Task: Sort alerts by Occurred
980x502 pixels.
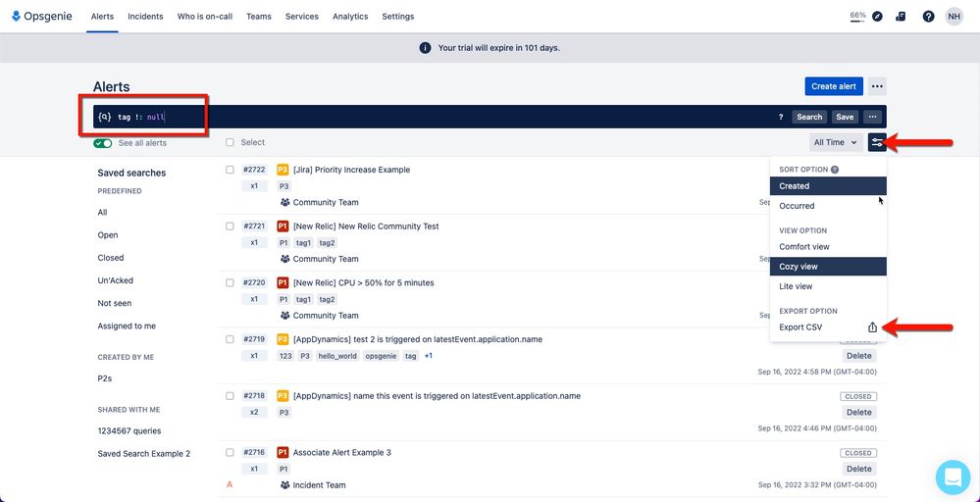Action: (828, 206)
